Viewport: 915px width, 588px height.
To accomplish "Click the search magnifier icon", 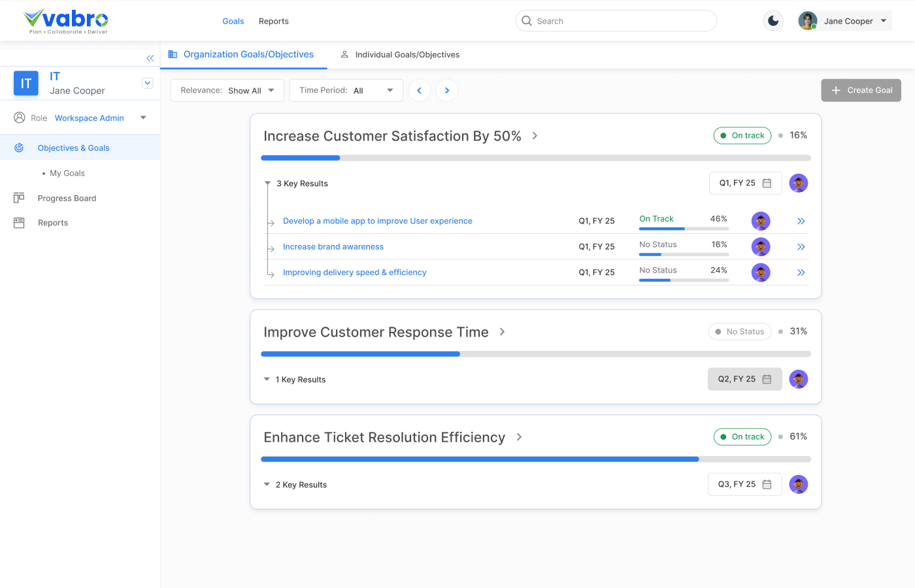I will (x=527, y=21).
